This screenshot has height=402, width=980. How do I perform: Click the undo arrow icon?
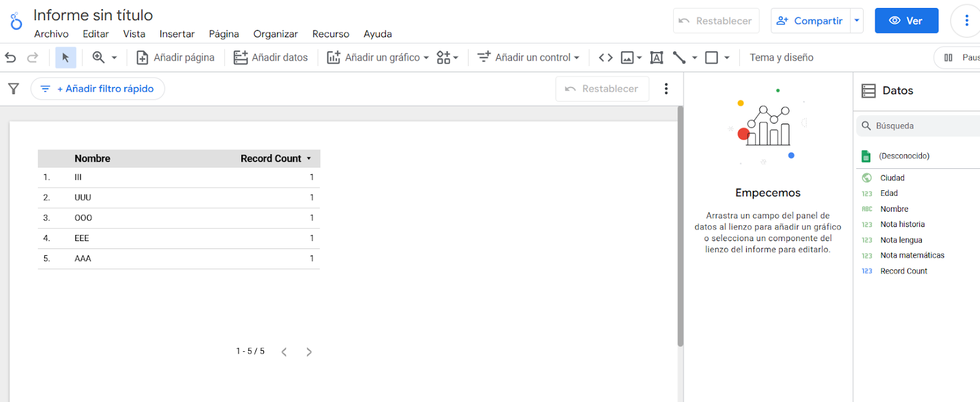[x=10, y=58]
